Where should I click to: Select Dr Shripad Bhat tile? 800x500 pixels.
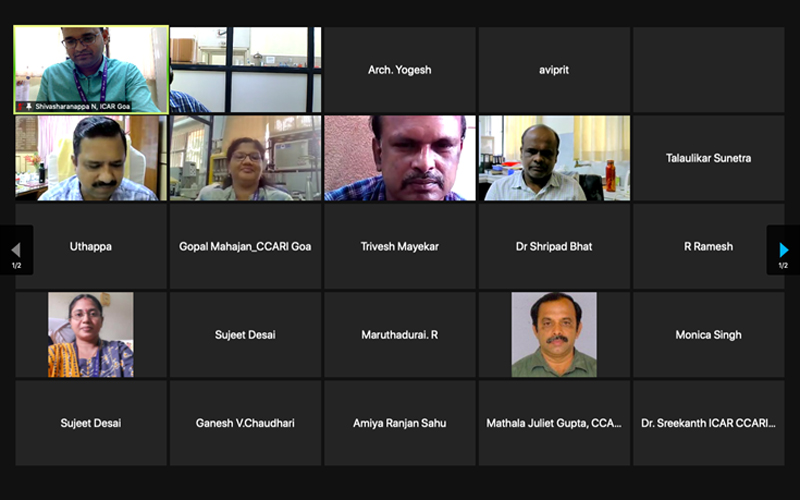pos(554,246)
